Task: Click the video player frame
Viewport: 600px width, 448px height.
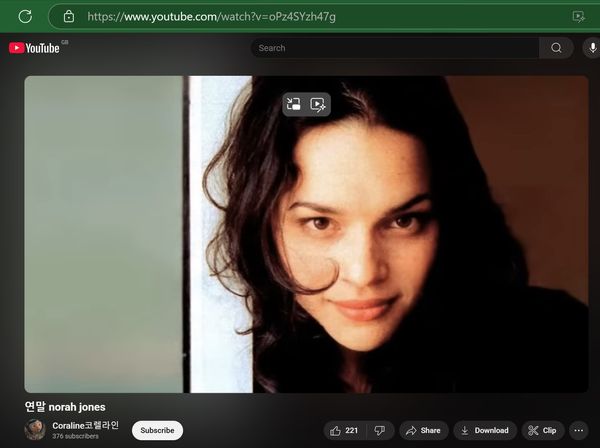Action: 306,234
